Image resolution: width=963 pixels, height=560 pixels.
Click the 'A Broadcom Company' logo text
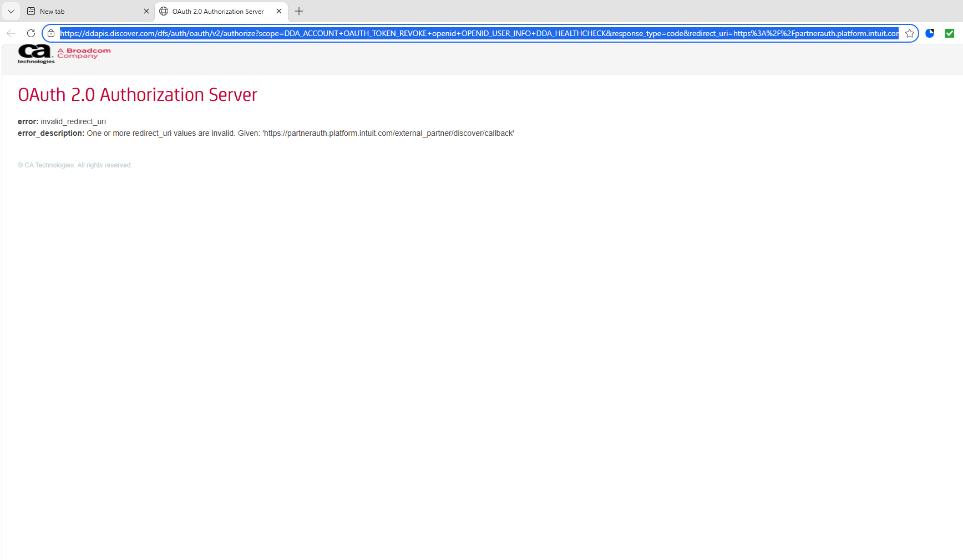click(84, 53)
